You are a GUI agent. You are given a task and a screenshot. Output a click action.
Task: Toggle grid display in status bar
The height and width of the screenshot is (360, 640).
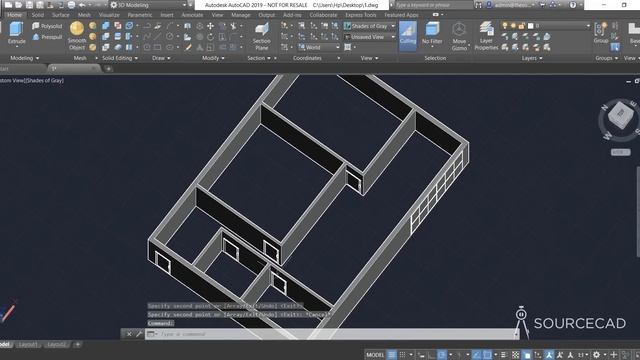[x=392, y=355]
